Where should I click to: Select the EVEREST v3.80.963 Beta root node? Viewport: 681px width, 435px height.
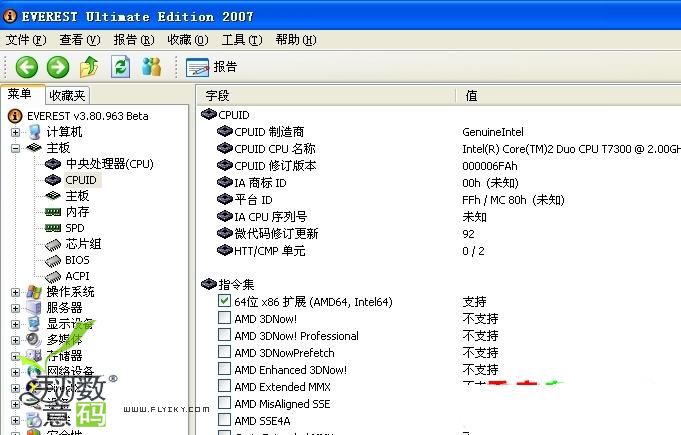(x=88, y=116)
